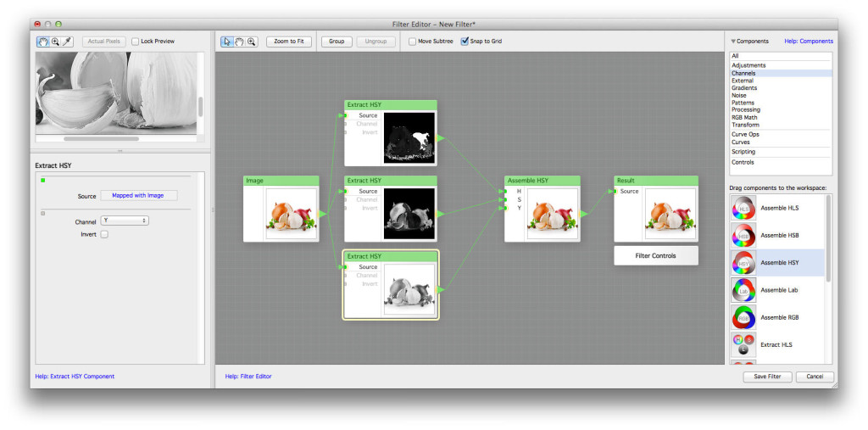Collapse the Components disclosure triangle
The width and height of the screenshot is (868, 430).
point(733,41)
